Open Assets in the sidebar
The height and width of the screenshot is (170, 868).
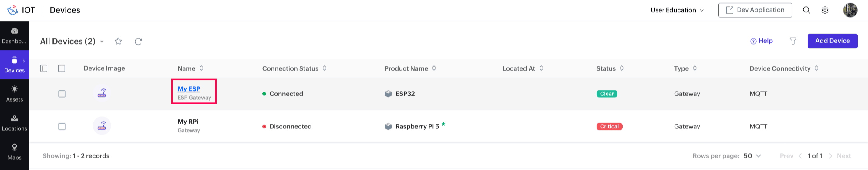pos(15,94)
